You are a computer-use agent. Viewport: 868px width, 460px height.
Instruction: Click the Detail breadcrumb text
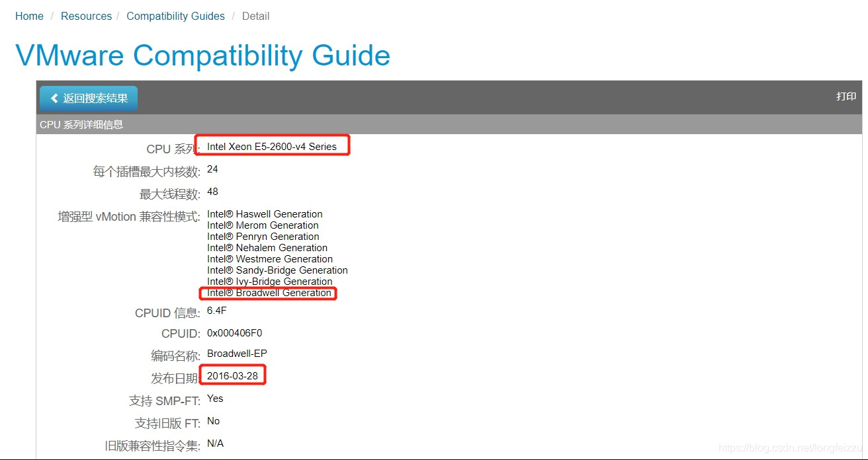255,16
